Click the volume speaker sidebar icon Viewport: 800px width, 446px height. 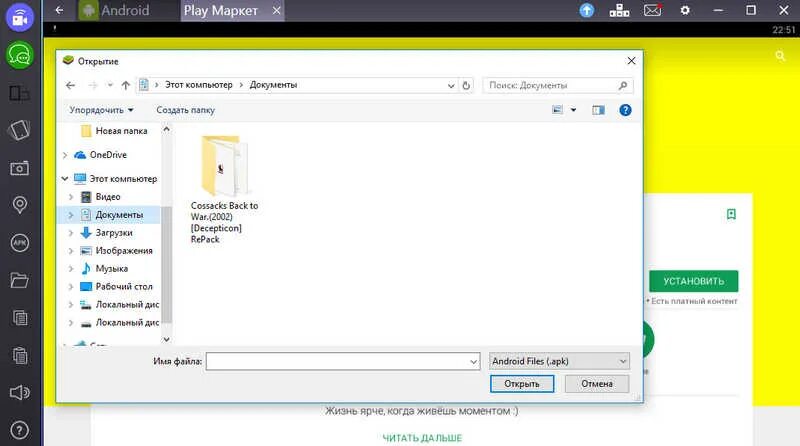click(19, 392)
